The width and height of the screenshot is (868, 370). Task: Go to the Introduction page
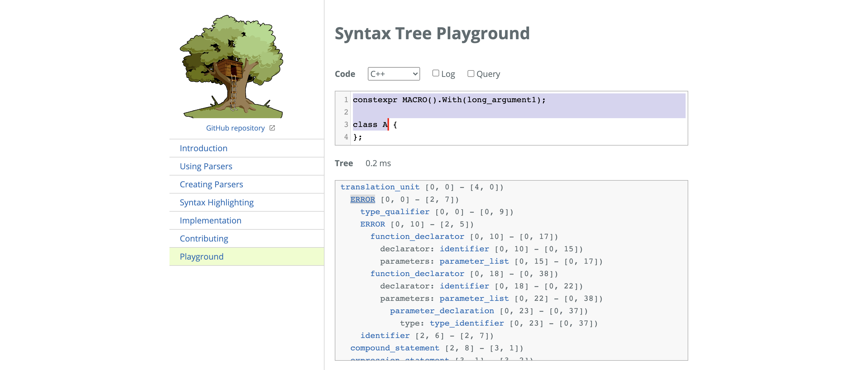click(203, 148)
